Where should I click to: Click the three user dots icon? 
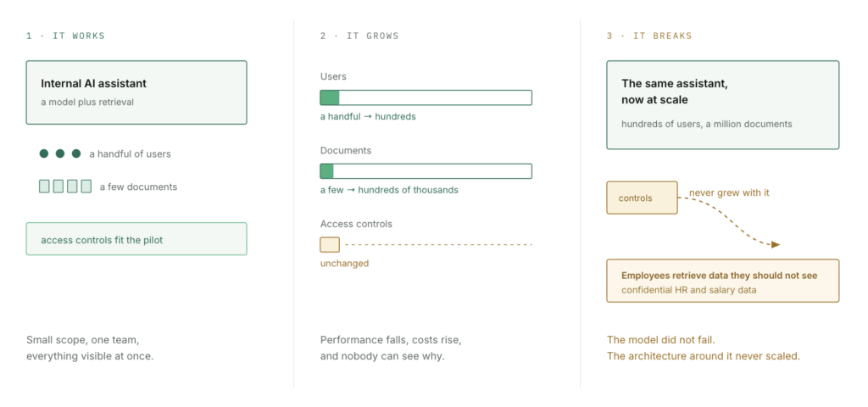[x=60, y=153]
